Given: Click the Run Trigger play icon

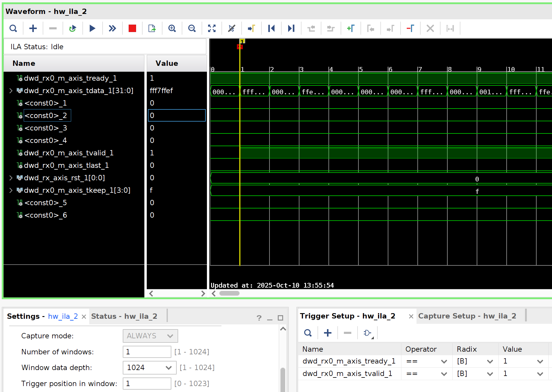Looking at the screenshot, I should point(92,28).
